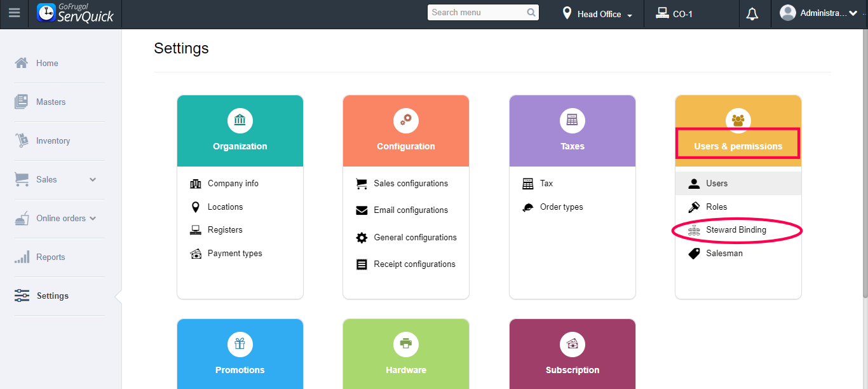Viewport: 868px width, 389px height.
Task: Click the Sales cart icon in sidebar
Action: pyautogui.click(x=22, y=179)
